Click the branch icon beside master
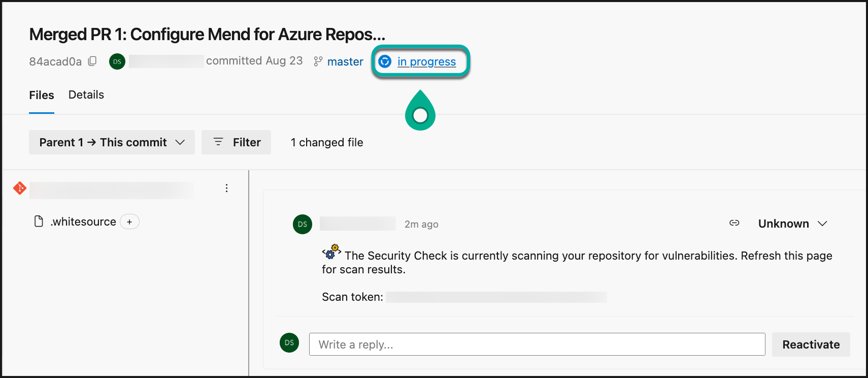 pyautogui.click(x=318, y=61)
